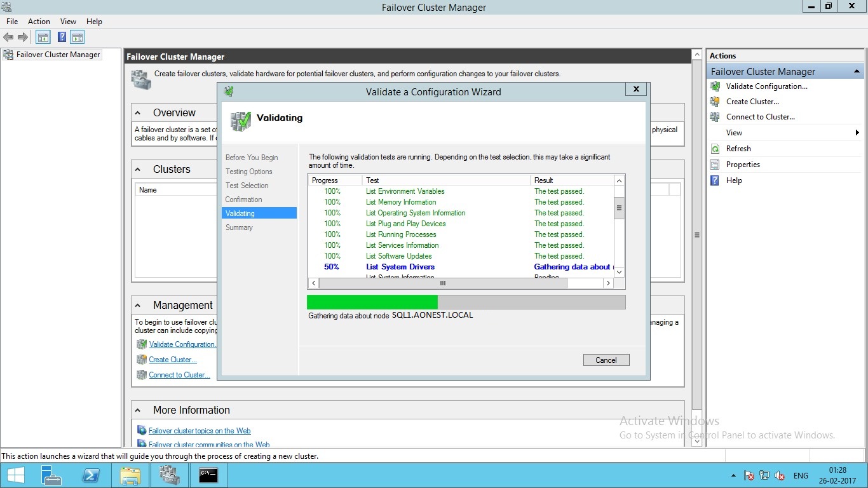Open the View menu
The width and height of the screenshot is (868, 488).
tap(68, 22)
